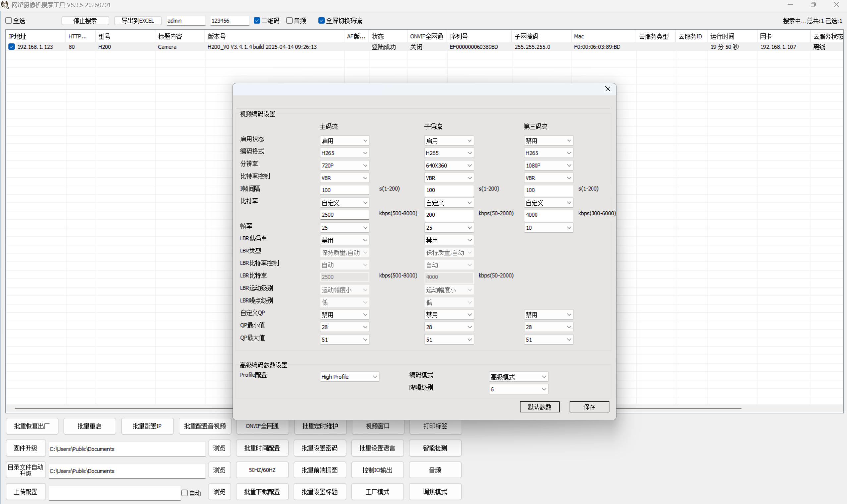Open main stream 分辨率 720P dropdown
Viewport: 847px width, 504px height.
344,165
